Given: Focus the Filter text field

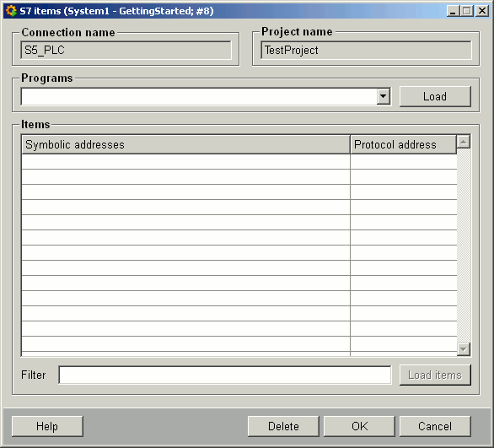Looking at the screenshot, I should point(225,375).
